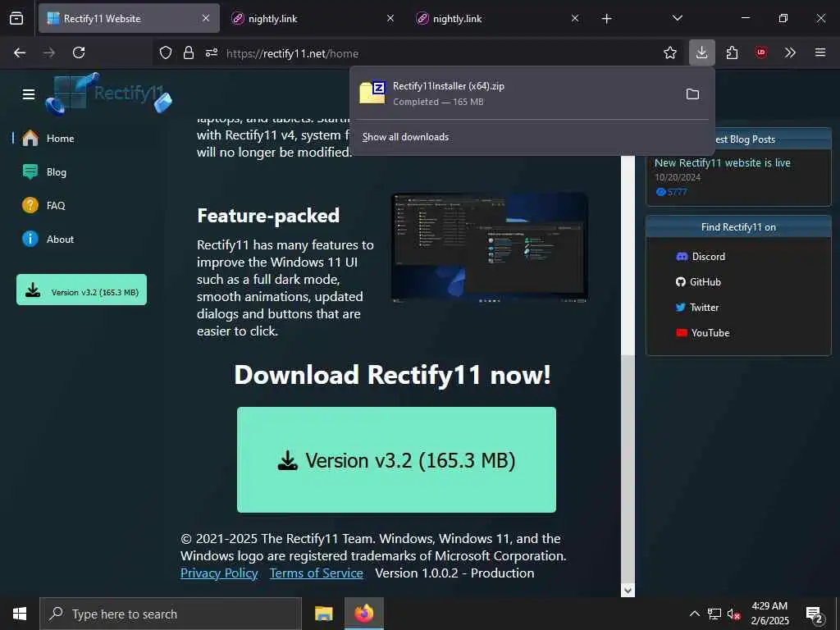Screen dimensions: 840x630
Task: Open the Terms of Service link
Action: [x=316, y=573]
